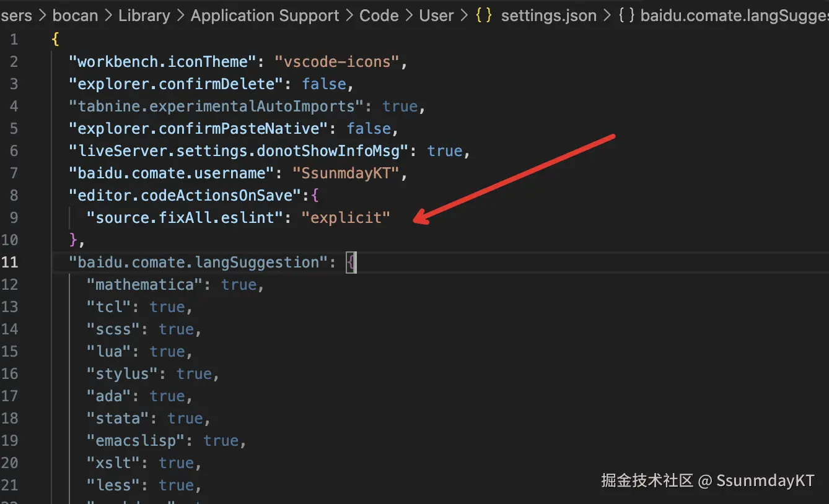Click the highlighted opening brace on line 11

tap(351, 262)
